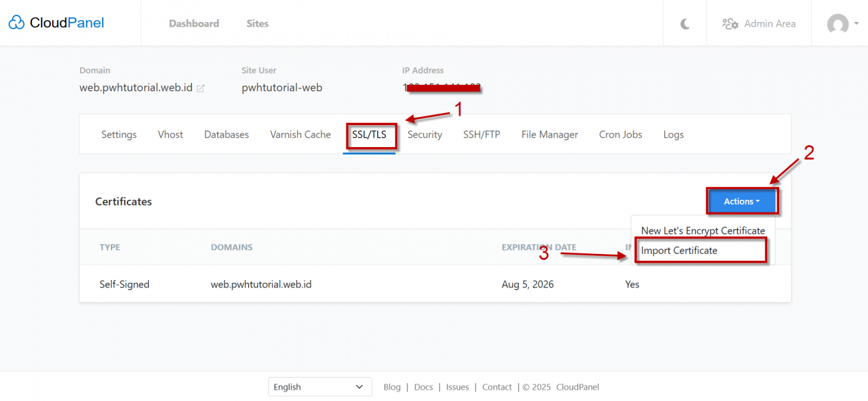Click domain web.pwhtutorial.web.id in header
This screenshot has width=868, height=401.
[136, 88]
